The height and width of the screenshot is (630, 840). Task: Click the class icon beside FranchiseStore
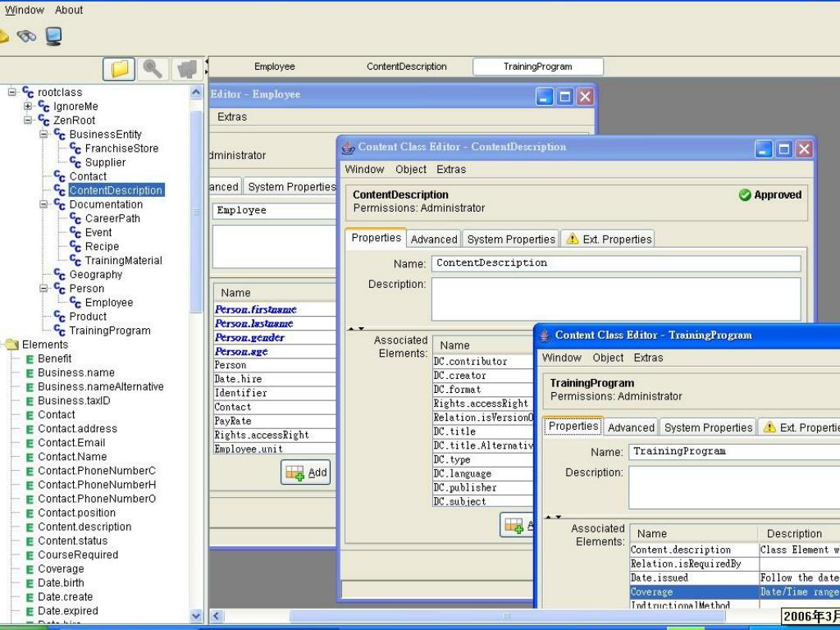(x=75, y=148)
